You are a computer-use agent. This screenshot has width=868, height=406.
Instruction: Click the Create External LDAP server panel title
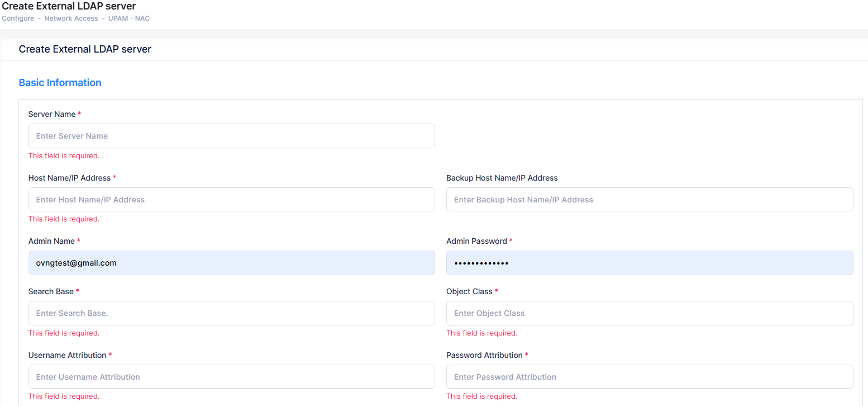click(85, 49)
